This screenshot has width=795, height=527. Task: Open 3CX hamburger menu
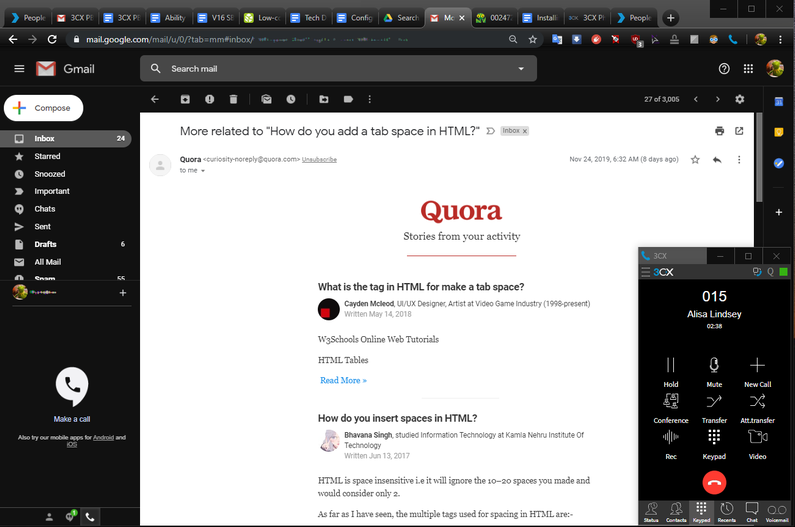pos(645,272)
